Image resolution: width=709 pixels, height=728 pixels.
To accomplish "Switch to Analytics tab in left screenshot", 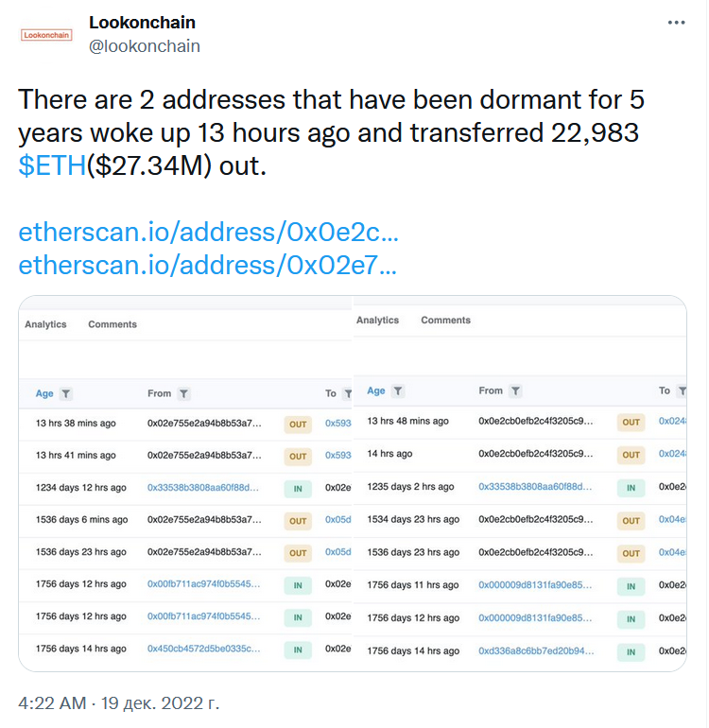I will point(45,324).
